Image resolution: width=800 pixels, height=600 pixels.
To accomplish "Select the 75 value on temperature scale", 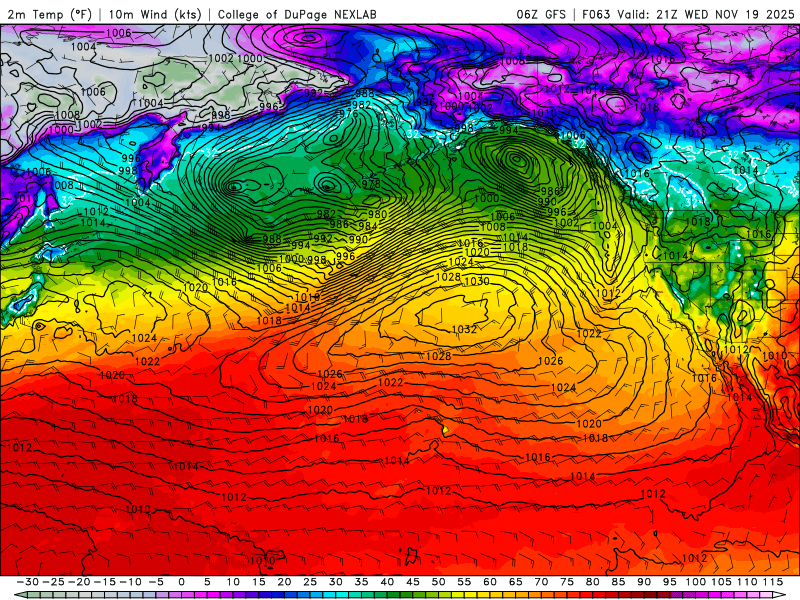I will [567, 582].
